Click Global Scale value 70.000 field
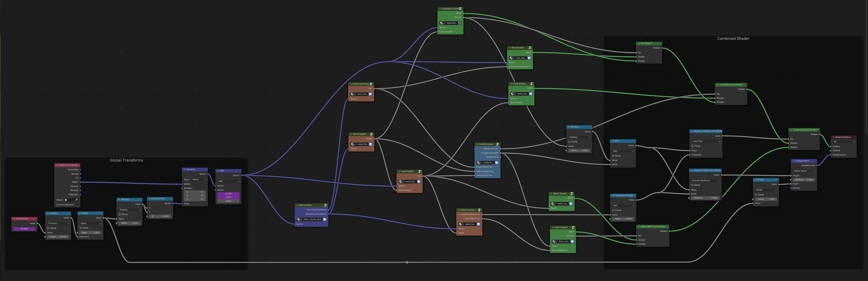The height and width of the screenshot is (281, 868). tap(24, 229)
